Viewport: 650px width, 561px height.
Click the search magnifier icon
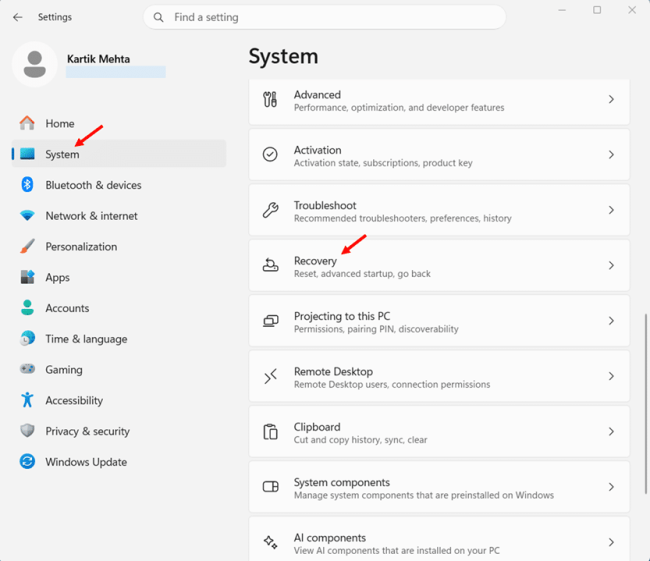click(x=158, y=17)
